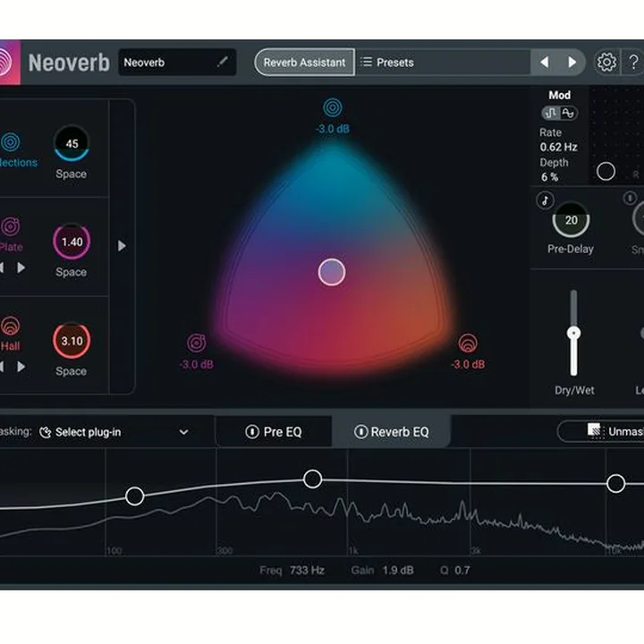Image resolution: width=644 pixels, height=644 pixels.
Task: Open the settings gear
Action: [x=606, y=63]
